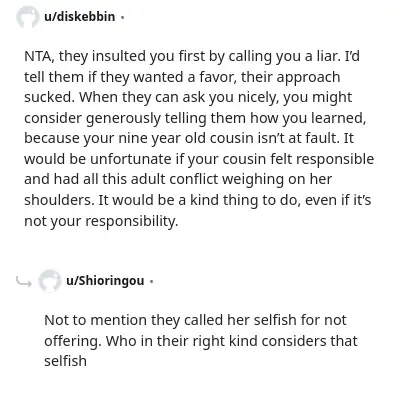Select the line "consider generously telling them"

pyautogui.click(x=195, y=118)
